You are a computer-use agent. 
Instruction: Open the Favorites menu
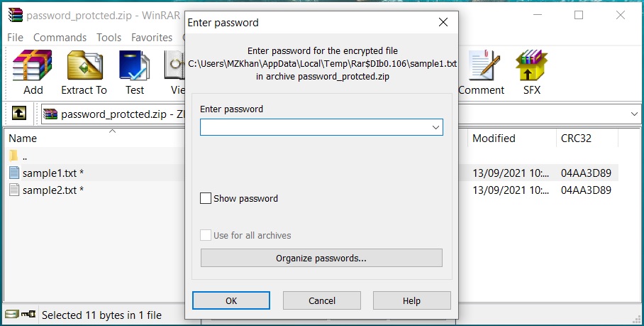152,38
